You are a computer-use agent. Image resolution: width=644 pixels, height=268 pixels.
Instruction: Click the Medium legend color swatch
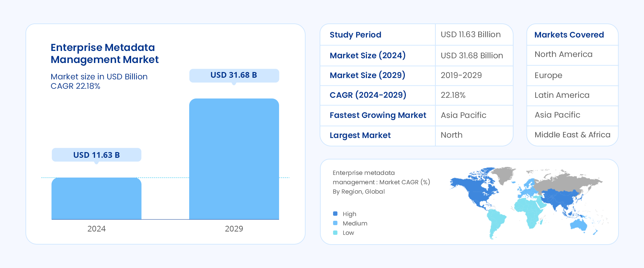(335, 223)
